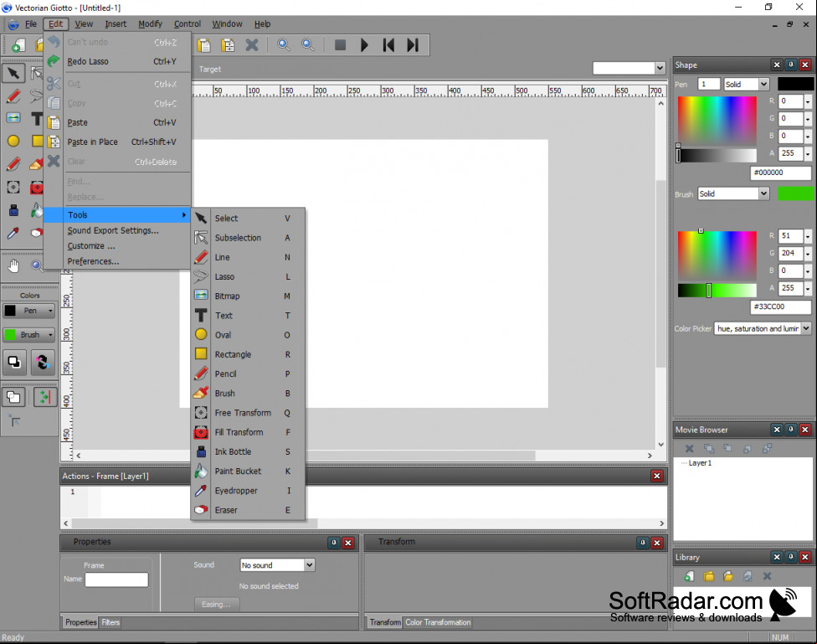Expand the Pen color dropdown in Colors
The width and height of the screenshot is (817, 644).
(50, 311)
